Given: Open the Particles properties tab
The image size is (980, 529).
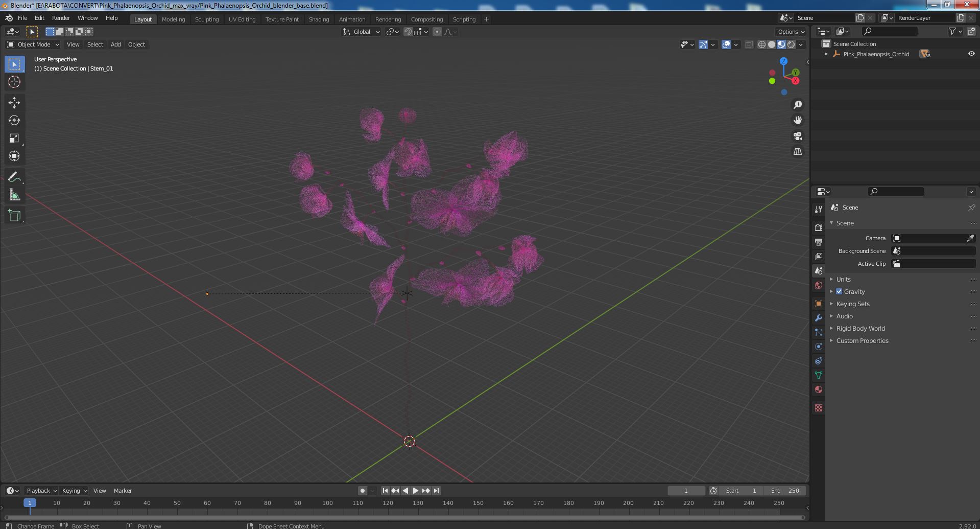Looking at the screenshot, I should (x=818, y=332).
